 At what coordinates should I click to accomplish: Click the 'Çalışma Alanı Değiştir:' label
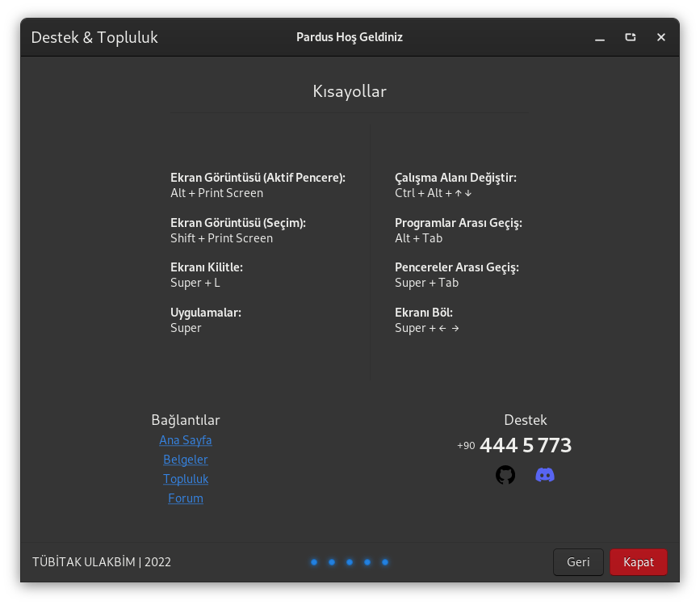tap(456, 178)
